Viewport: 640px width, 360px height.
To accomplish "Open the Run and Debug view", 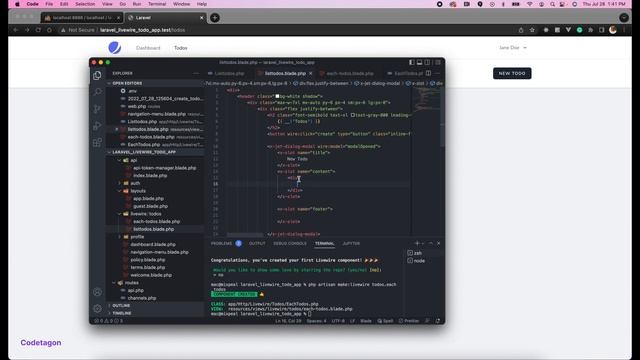I will pos(97,126).
